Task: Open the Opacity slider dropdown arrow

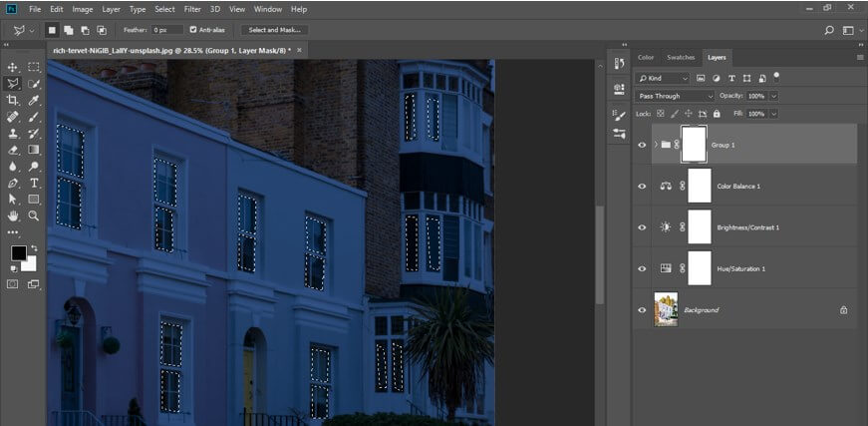Action: [x=773, y=96]
